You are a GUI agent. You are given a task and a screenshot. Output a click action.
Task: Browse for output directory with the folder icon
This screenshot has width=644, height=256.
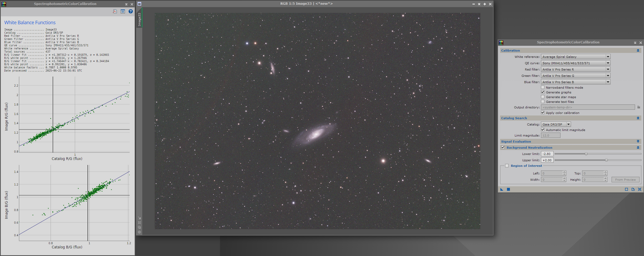(x=639, y=107)
